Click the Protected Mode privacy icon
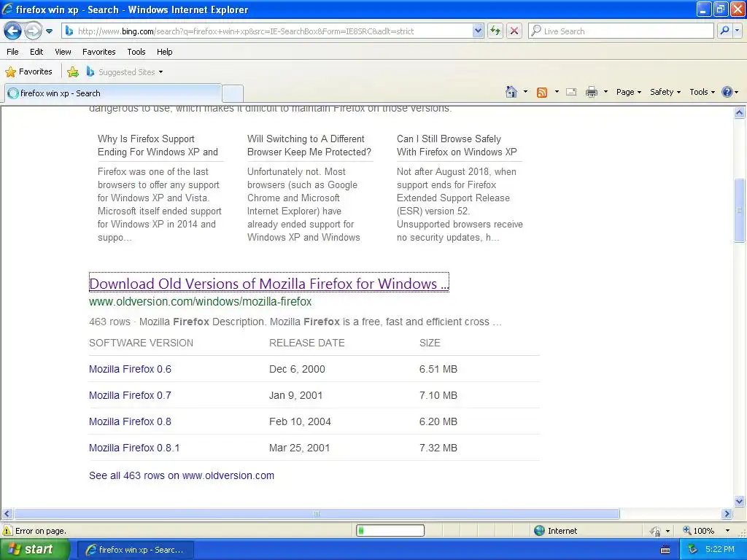Screen dimensions: 747x560 point(656,531)
